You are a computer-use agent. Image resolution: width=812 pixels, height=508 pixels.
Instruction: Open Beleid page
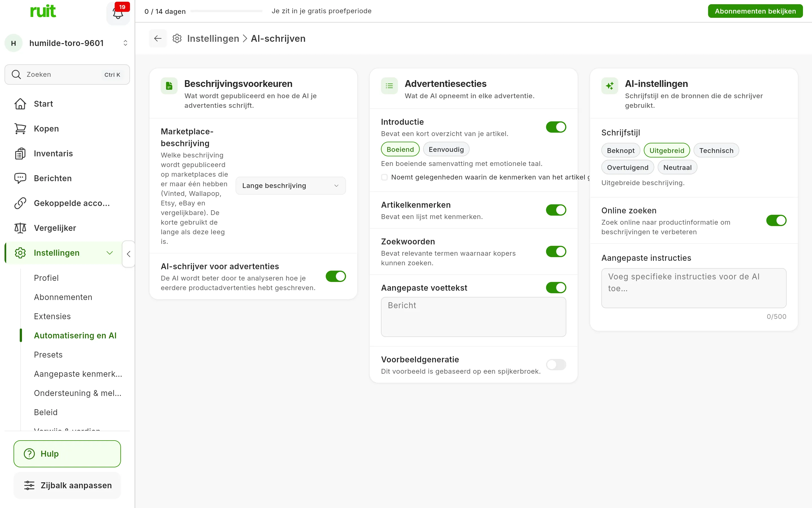46,412
